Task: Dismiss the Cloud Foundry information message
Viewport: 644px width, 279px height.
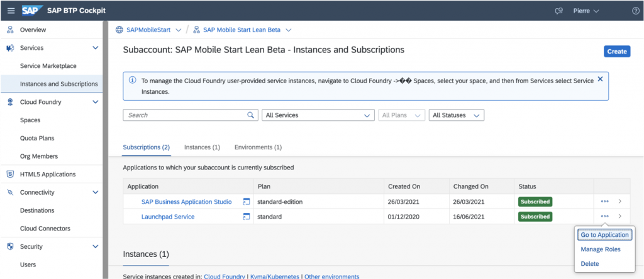Action: click(600, 79)
